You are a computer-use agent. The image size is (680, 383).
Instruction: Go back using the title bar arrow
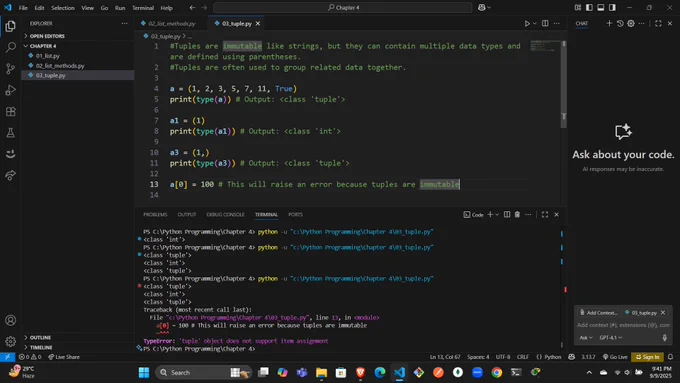[x=192, y=7]
